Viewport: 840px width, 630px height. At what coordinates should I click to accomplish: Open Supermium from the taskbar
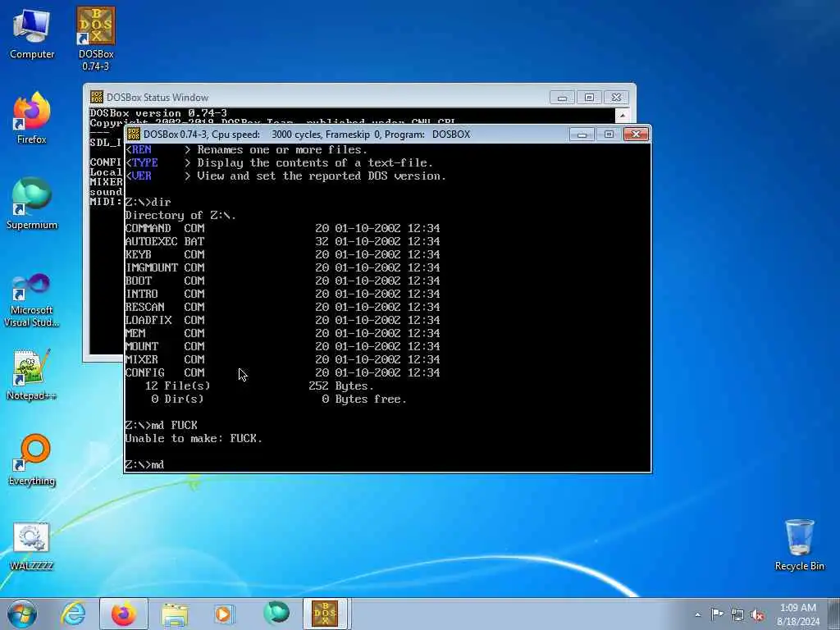pos(276,614)
